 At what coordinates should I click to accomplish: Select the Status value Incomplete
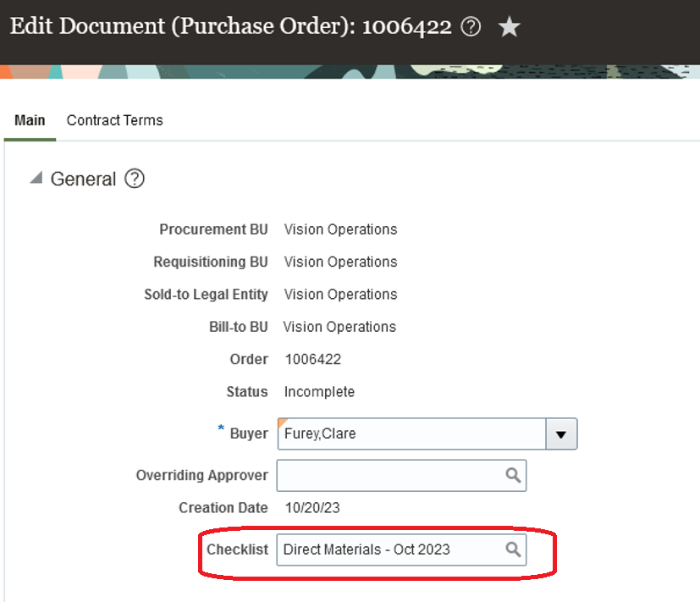point(319,392)
